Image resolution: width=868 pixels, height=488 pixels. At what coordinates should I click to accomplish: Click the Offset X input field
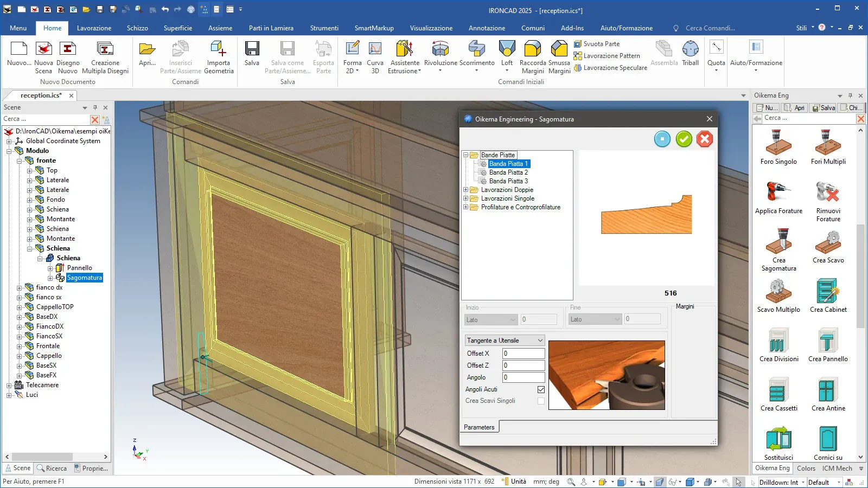click(523, 354)
